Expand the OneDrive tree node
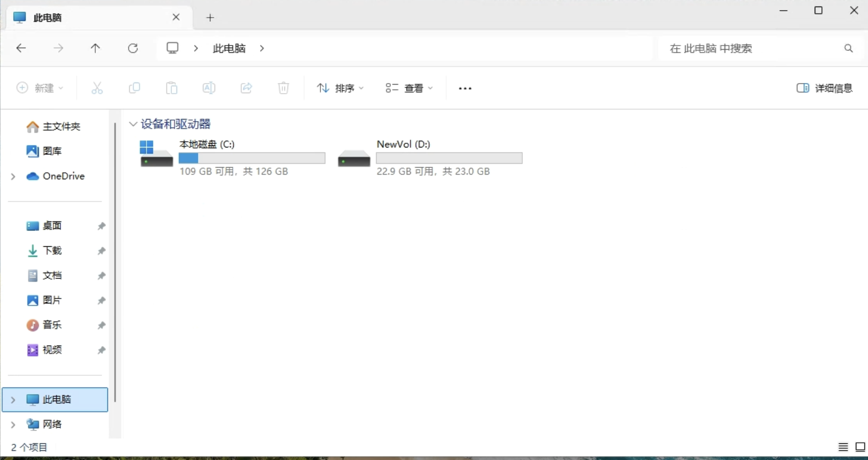This screenshot has height=460, width=868. pos(13,176)
